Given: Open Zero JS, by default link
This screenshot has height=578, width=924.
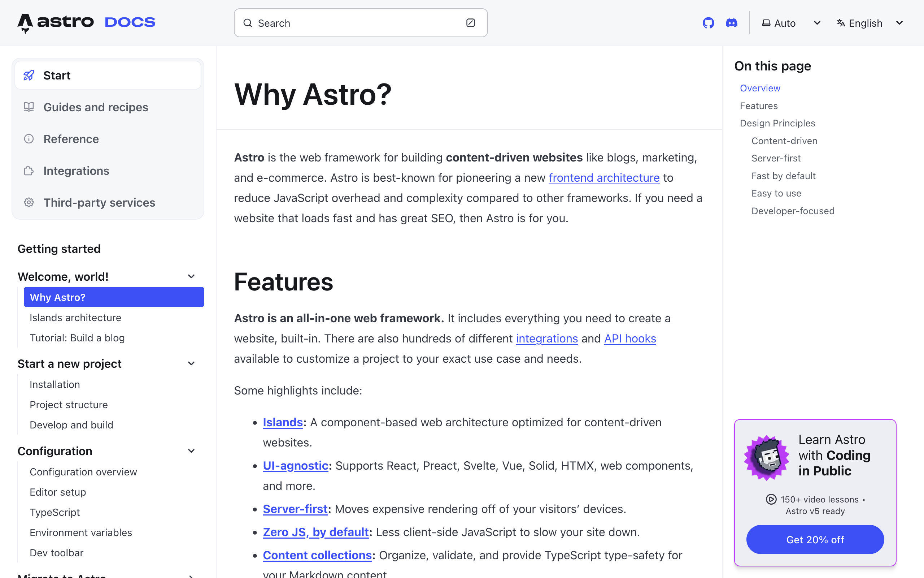Looking at the screenshot, I should (x=316, y=532).
